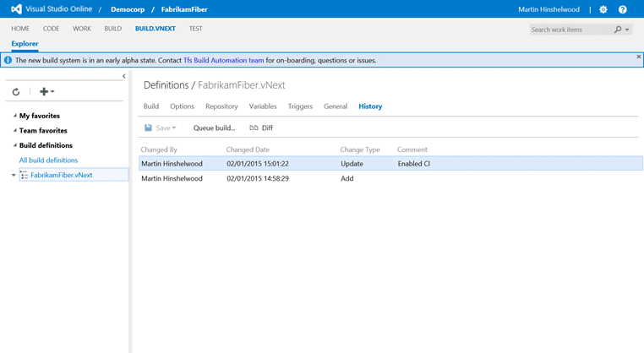644x353 pixels.
Task: Switch to the Triggers tab
Action: (x=300, y=106)
